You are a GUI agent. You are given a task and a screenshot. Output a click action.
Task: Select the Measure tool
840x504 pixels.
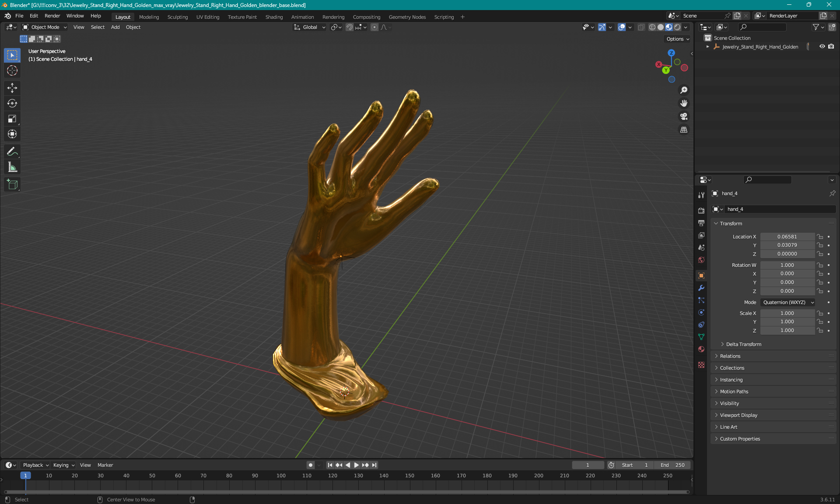(12, 167)
